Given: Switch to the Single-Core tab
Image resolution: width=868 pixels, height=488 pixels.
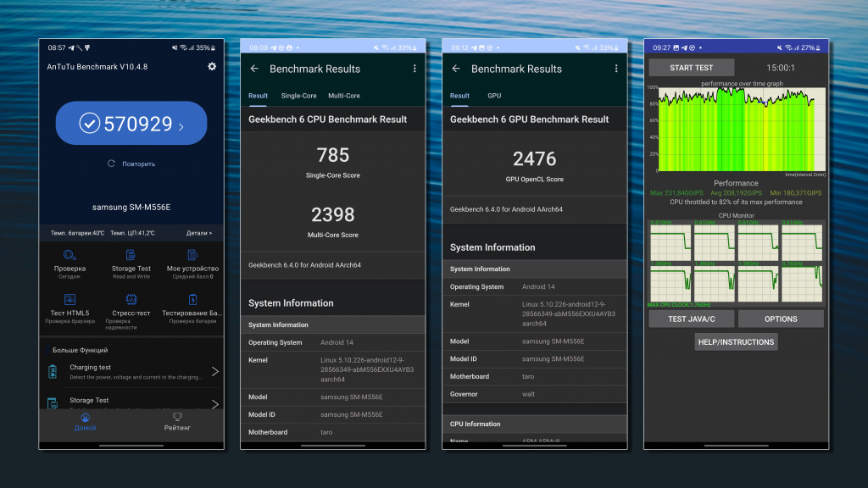Looking at the screenshot, I should tap(298, 96).
